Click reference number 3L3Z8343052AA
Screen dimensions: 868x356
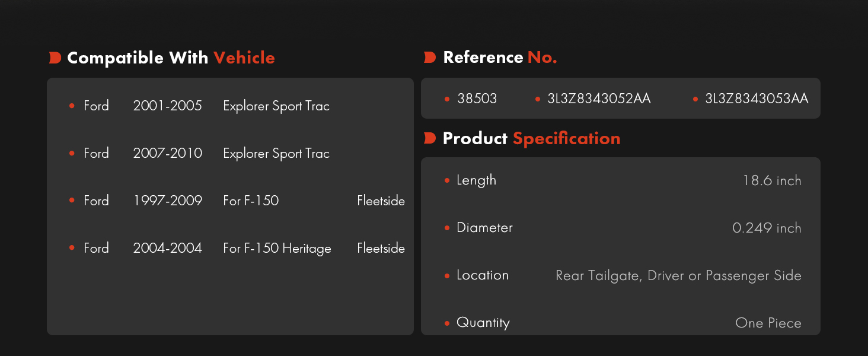click(x=599, y=99)
